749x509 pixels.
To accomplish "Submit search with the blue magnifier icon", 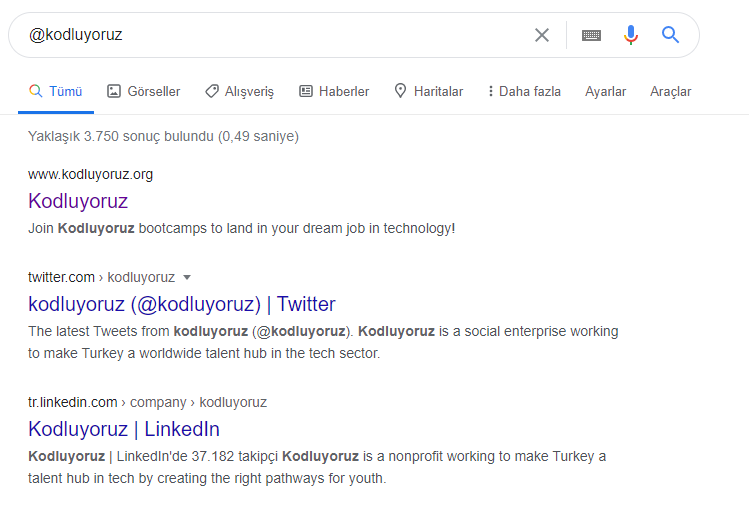I will tap(670, 35).
